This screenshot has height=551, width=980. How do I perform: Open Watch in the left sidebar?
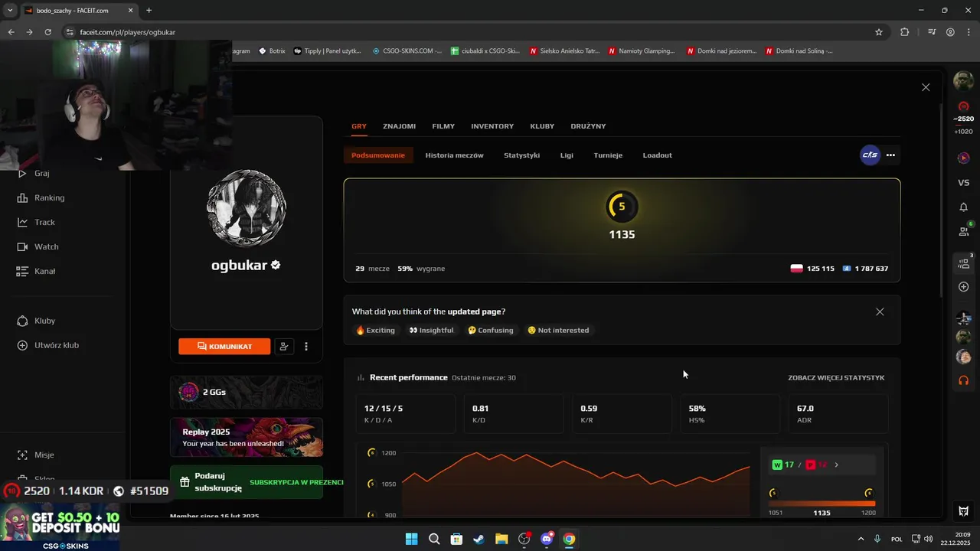point(38,247)
